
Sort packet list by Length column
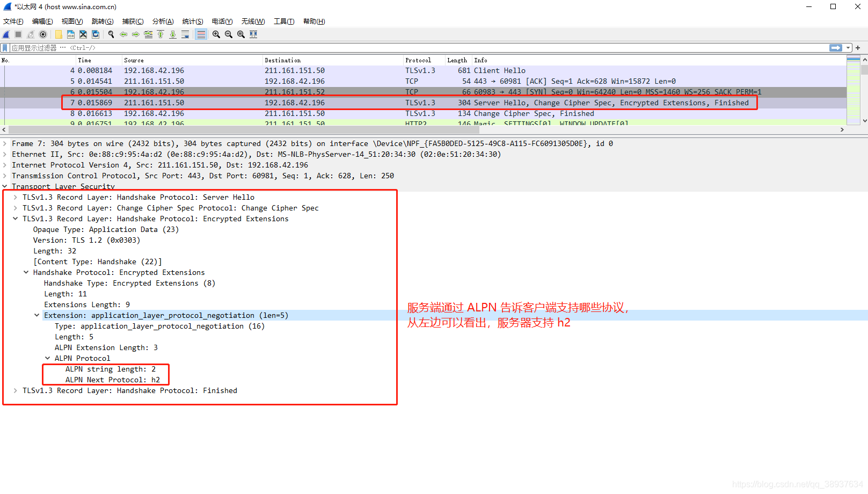458,60
